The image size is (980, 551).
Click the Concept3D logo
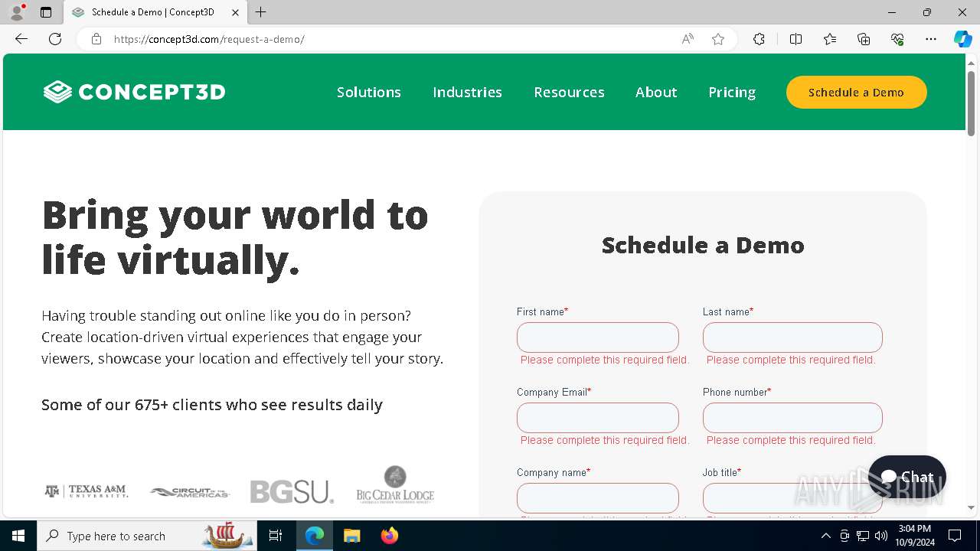pos(135,92)
